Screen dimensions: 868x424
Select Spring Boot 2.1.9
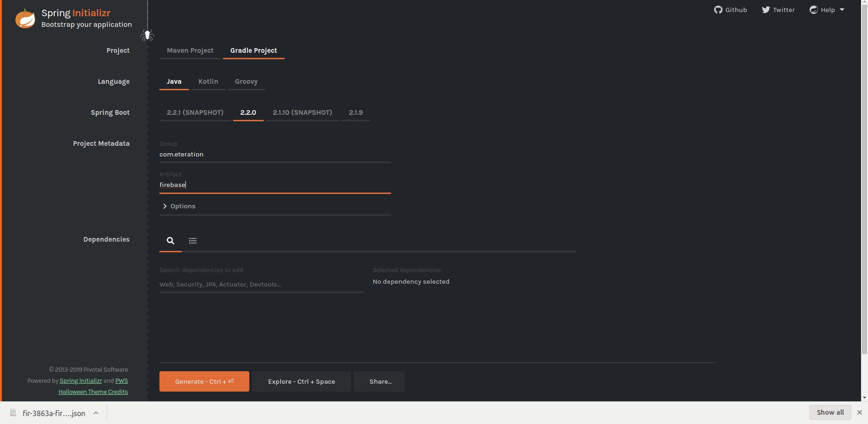pos(356,112)
